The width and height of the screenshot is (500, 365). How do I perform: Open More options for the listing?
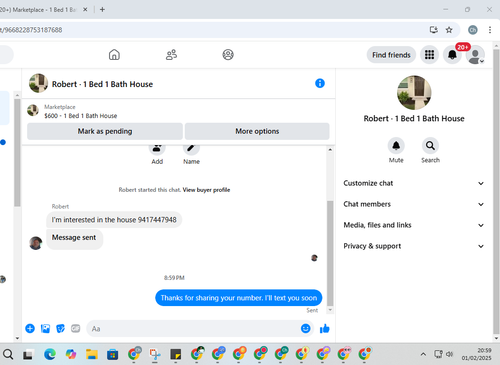point(257,131)
